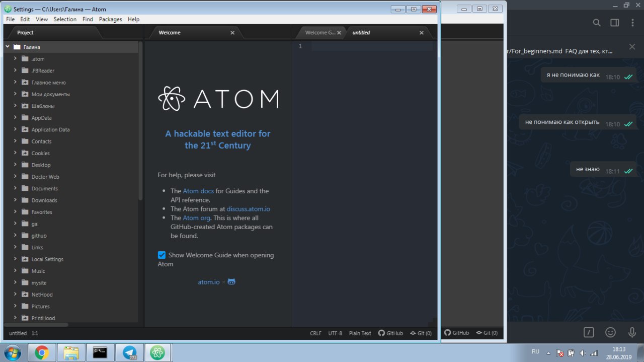Image resolution: width=644 pixels, height=362 pixels.
Task: Uncheck Show Welcome Guide when opening Atom
Action: [162, 255]
